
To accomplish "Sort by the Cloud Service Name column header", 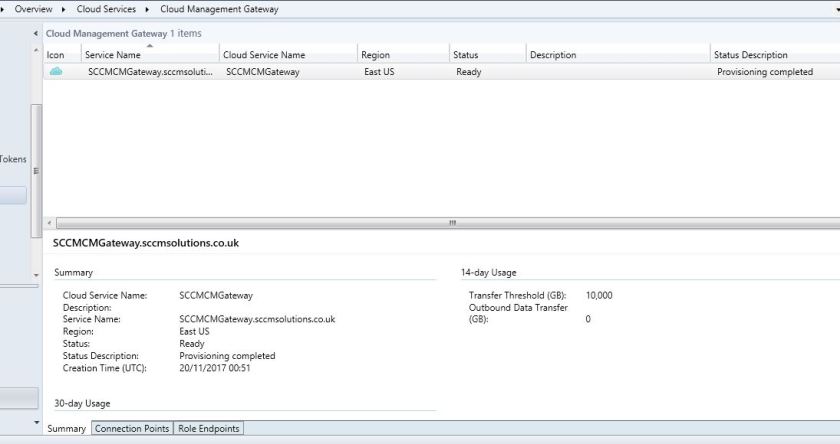I will pyautogui.click(x=288, y=55).
